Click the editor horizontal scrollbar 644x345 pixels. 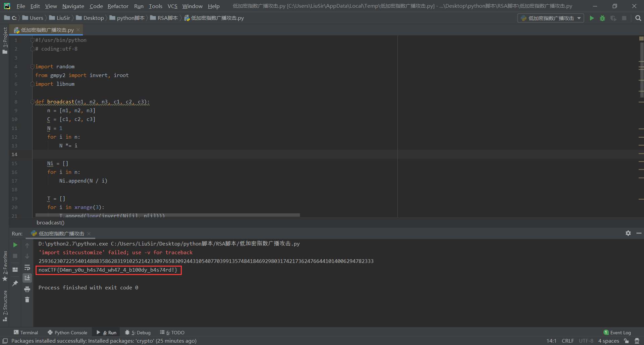(x=168, y=215)
